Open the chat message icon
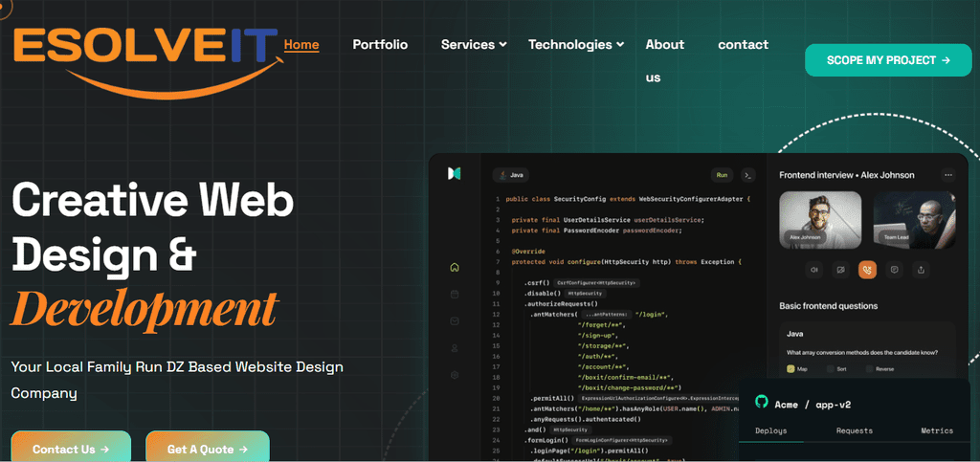980x462 pixels. tap(895, 270)
